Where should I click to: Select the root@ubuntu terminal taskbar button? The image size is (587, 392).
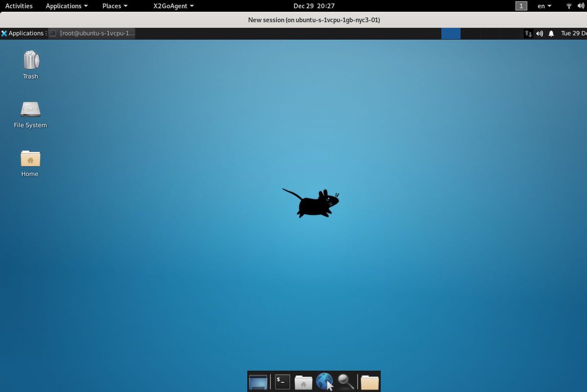[92, 33]
